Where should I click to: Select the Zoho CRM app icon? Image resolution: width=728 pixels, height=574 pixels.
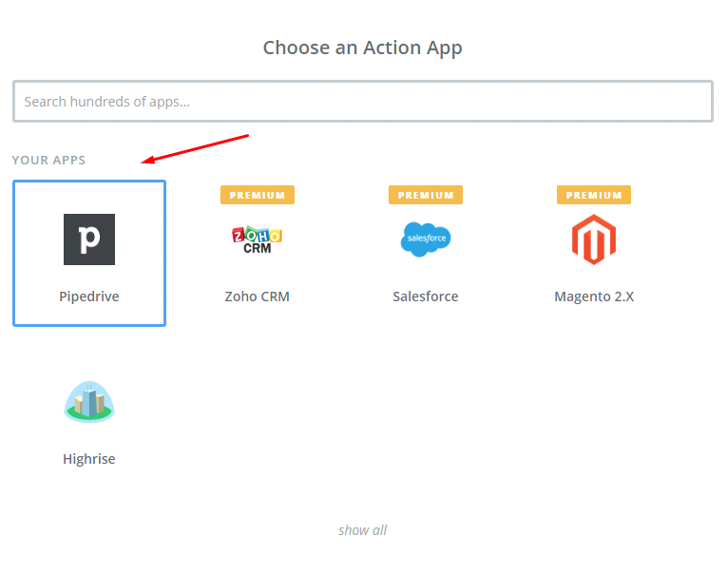click(258, 239)
